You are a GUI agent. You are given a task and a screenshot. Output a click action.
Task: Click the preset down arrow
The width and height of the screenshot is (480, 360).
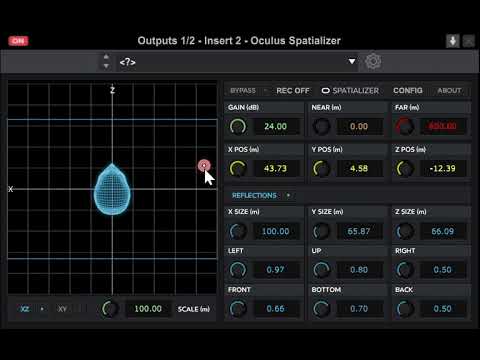(106, 66)
